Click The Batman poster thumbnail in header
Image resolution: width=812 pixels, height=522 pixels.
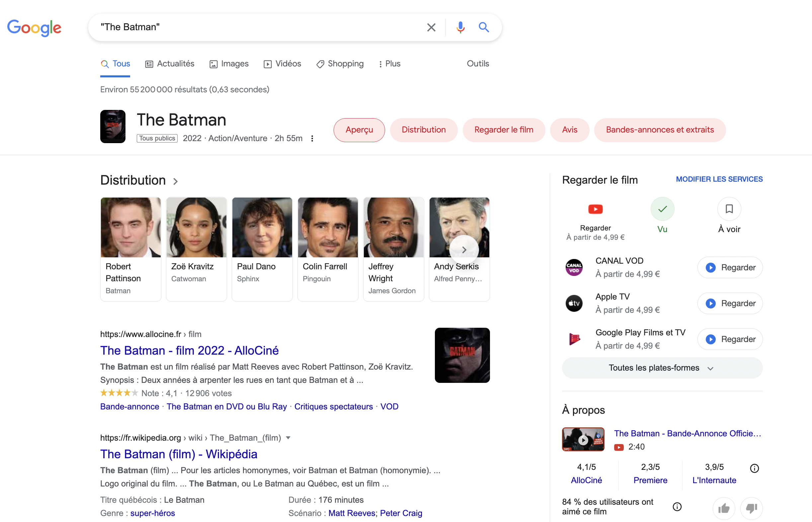[x=113, y=127]
